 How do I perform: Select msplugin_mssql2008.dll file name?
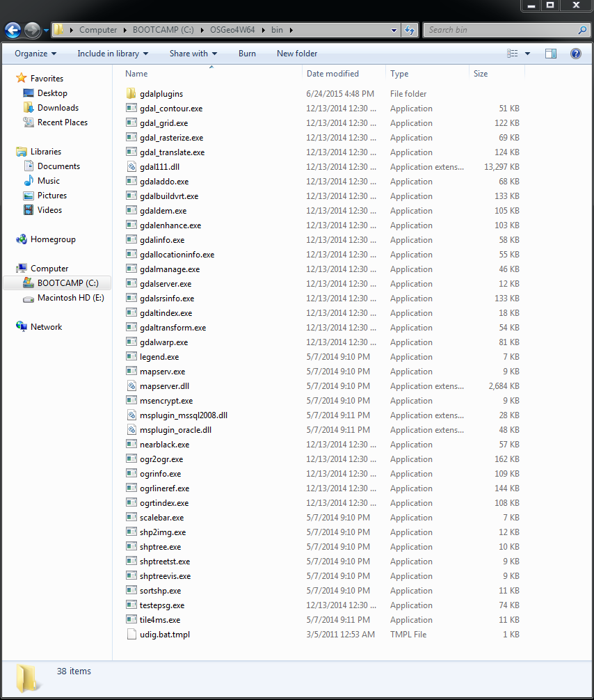(184, 415)
